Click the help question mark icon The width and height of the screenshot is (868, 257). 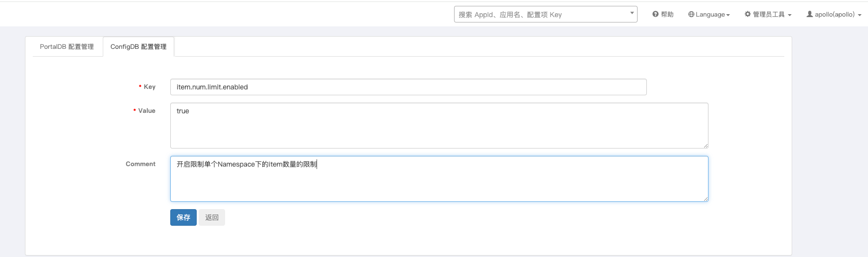(655, 14)
